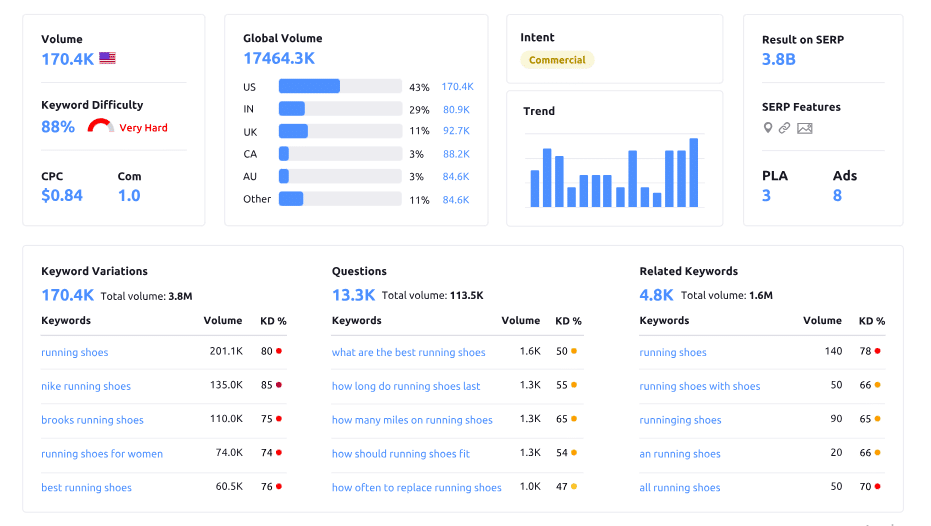931x526 pixels.
Task: Click the US flag icon beside Volume
Action: point(107,58)
